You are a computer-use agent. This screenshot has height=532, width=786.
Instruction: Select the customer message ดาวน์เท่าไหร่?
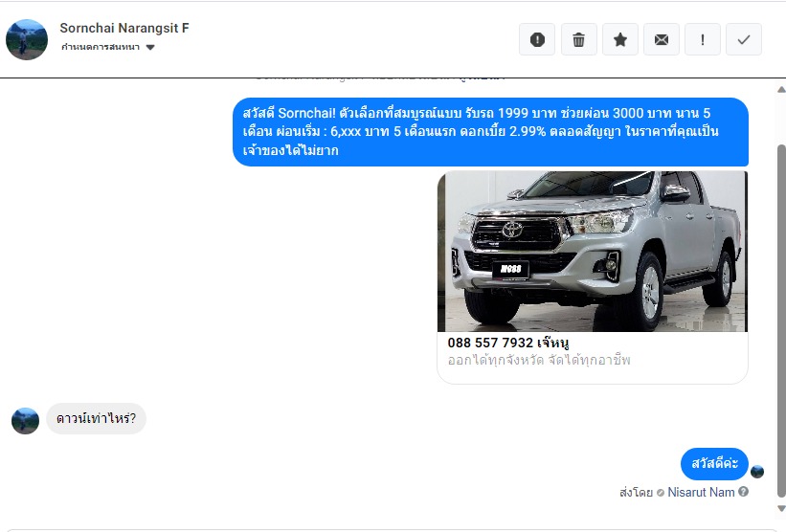[96, 418]
